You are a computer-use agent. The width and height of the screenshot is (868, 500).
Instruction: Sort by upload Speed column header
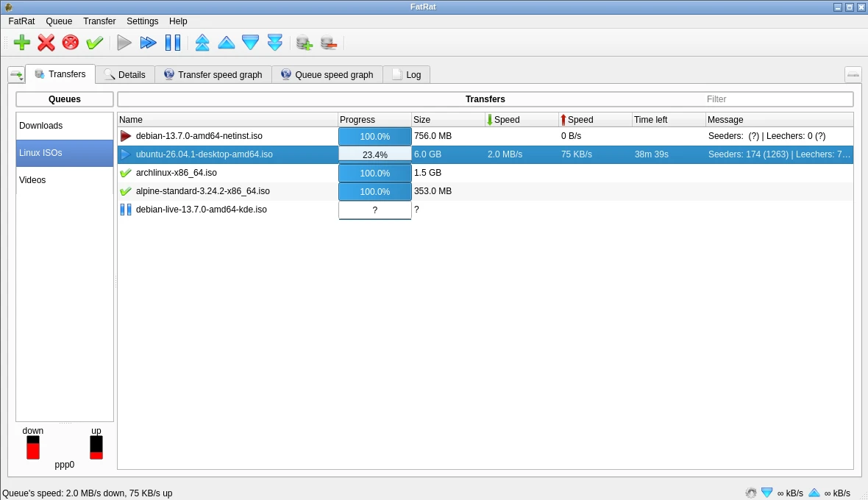click(596, 119)
